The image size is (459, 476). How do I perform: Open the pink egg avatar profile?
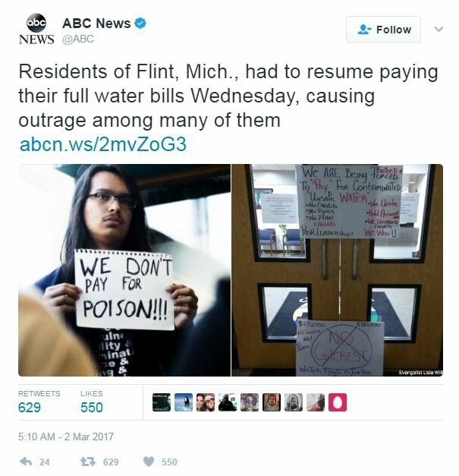tap(338, 402)
